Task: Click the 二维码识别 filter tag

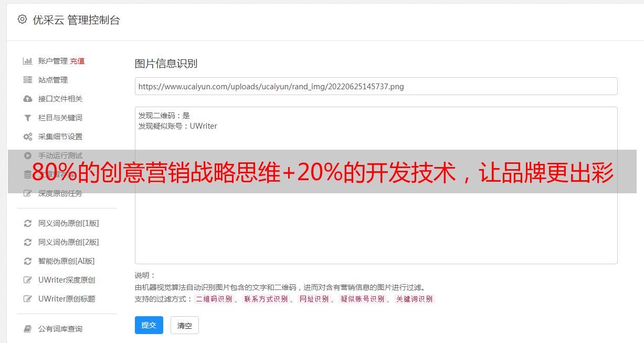Action: tap(214, 299)
